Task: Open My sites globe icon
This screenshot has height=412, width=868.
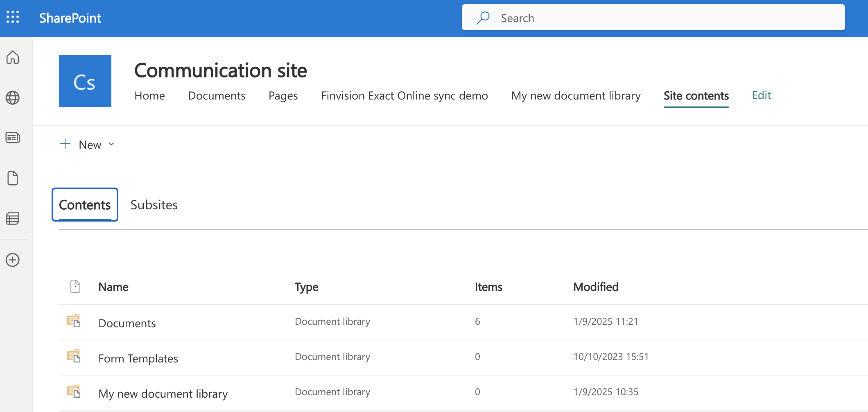Action: (x=13, y=98)
